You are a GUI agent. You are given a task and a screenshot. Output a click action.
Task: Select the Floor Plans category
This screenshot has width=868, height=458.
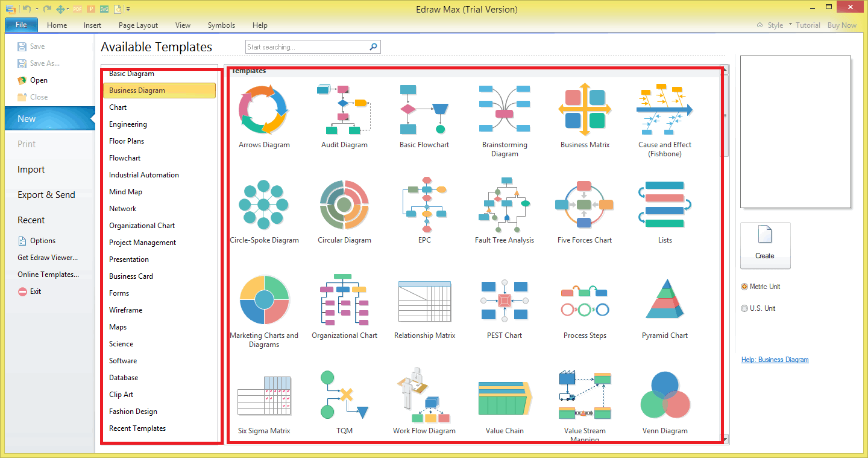pyautogui.click(x=159, y=141)
